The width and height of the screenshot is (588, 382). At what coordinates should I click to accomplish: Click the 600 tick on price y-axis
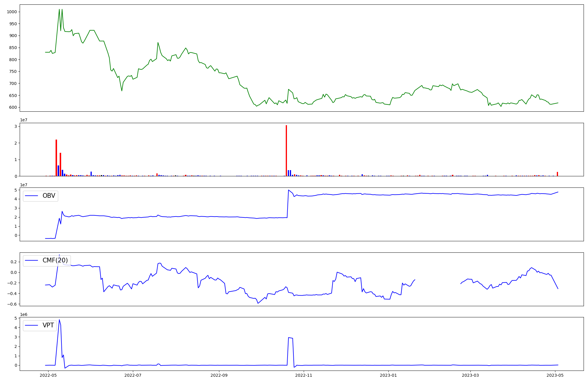[13, 107]
